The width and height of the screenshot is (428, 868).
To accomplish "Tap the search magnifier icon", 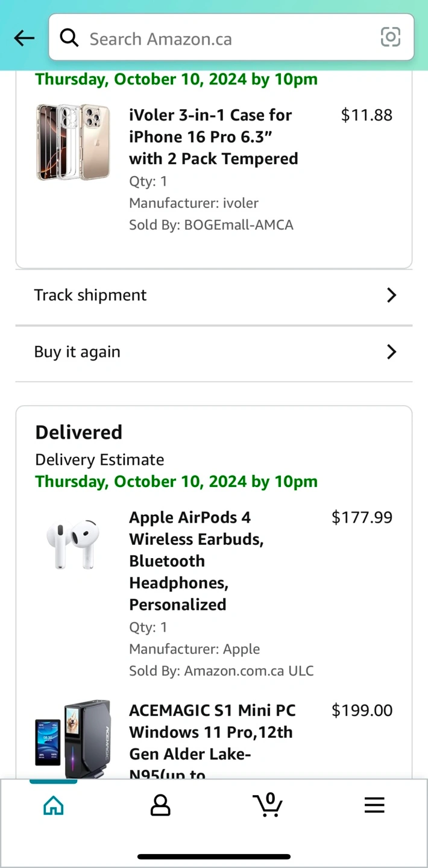I will tap(69, 39).
